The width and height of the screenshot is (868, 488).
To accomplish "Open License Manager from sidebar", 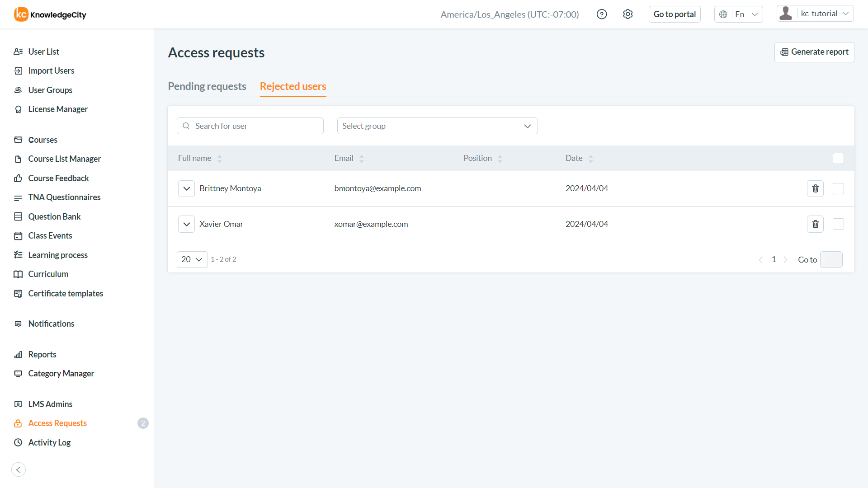I will (58, 109).
